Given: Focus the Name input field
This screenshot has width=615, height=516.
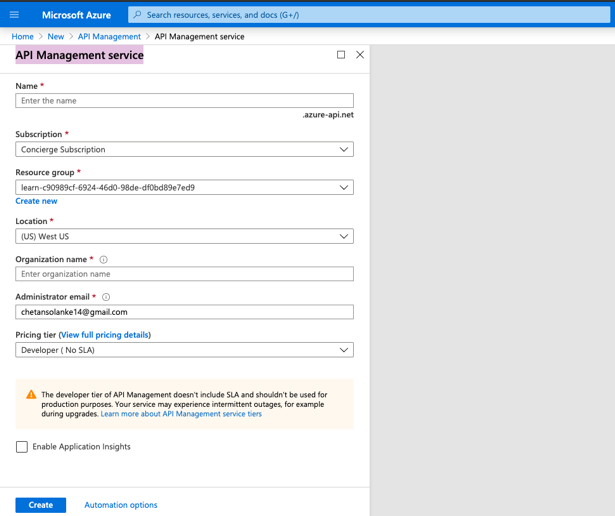Looking at the screenshot, I should click(x=184, y=101).
